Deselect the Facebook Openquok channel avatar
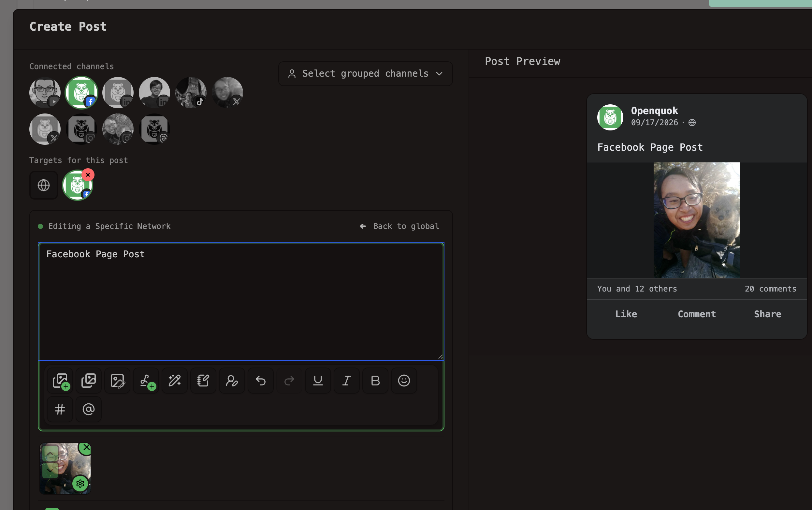812x510 pixels. (81, 92)
